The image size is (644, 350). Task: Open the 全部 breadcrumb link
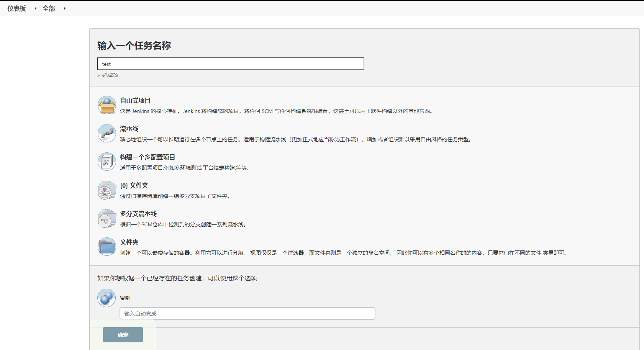49,8
